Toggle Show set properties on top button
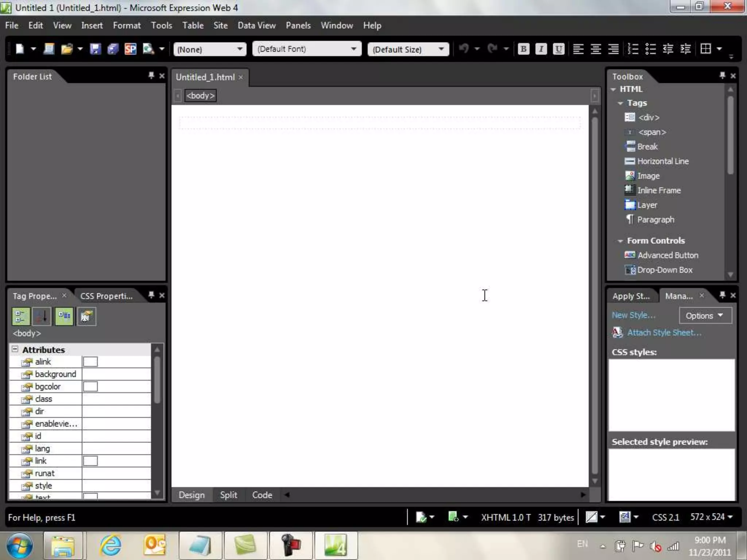Screen dimensions: 747x560 [x=64, y=316]
